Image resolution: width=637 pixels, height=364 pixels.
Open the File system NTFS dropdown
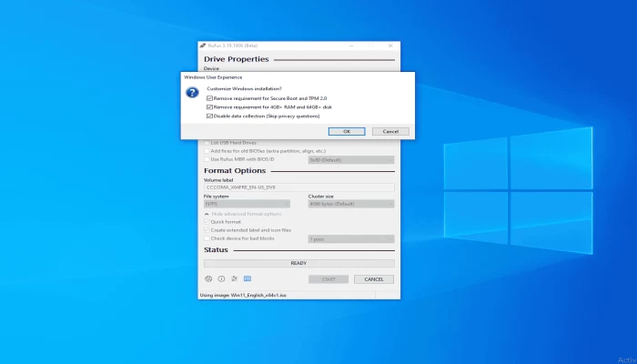coord(247,204)
